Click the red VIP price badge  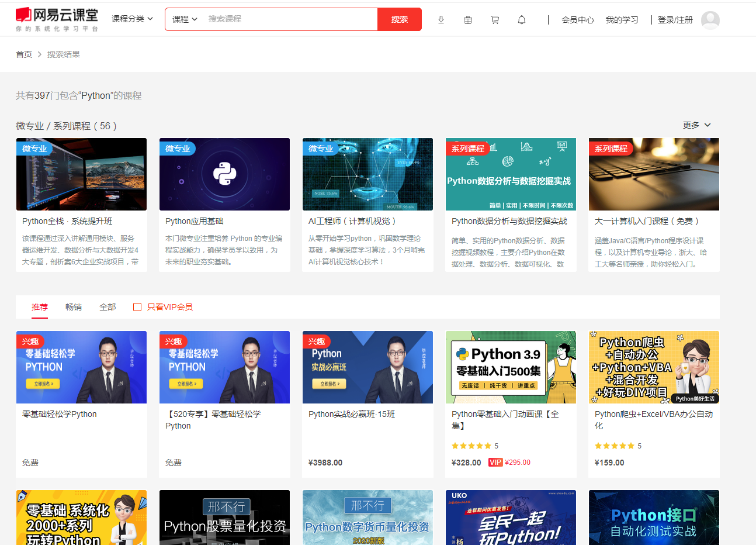pyautogui.click(x=495, y=463)
